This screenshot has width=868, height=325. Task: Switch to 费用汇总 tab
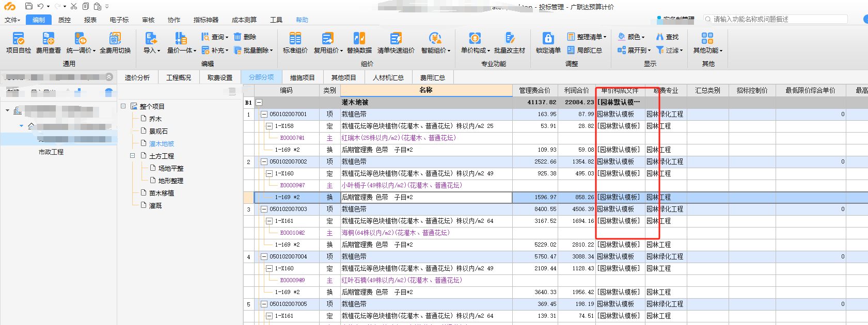coord(433,77)
